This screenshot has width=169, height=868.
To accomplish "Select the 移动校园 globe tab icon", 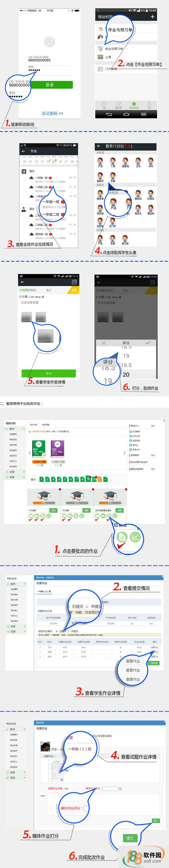I will point(134,104).
